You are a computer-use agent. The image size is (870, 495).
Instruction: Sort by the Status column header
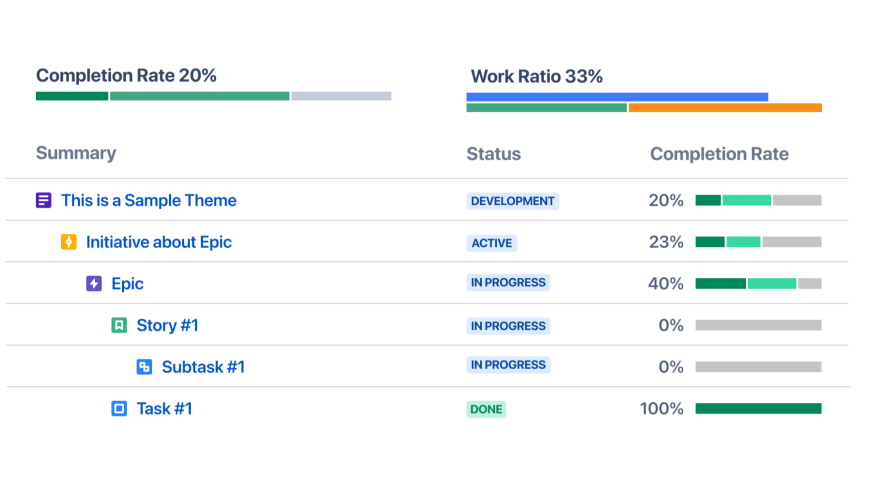(x=493, y=154)
